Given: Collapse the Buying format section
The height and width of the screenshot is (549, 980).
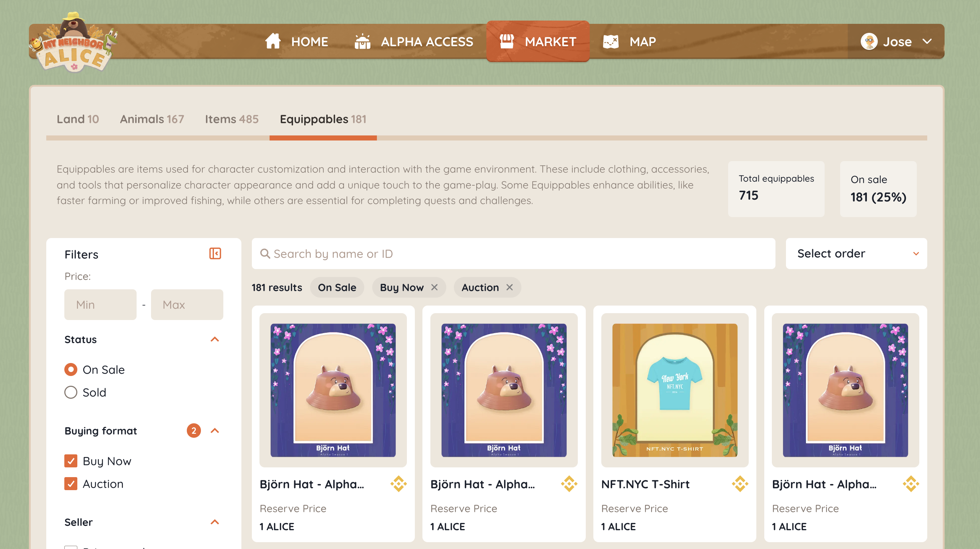Looking at the screenshot, I should pyautogui.click(x=215, y=431).
